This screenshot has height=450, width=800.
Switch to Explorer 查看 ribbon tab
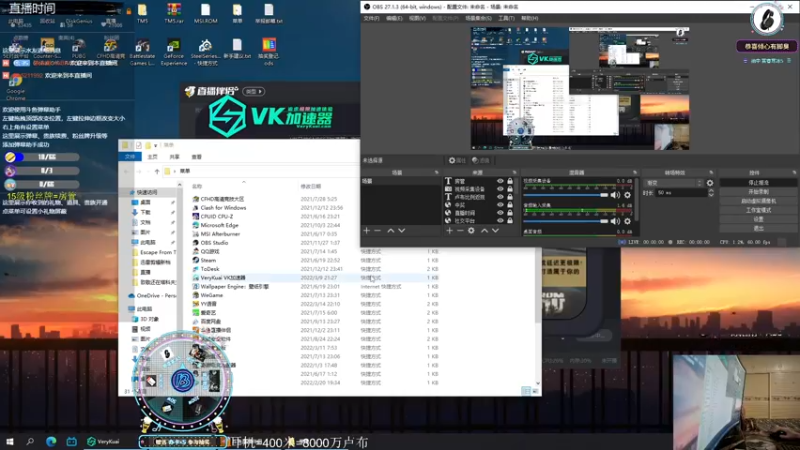click(x=196, y=157)
